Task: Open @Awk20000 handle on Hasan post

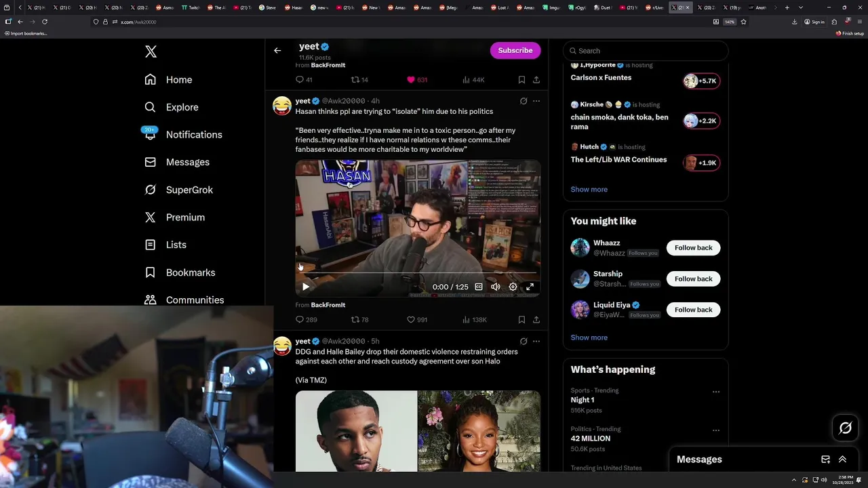Action: [x=343, y=101]
